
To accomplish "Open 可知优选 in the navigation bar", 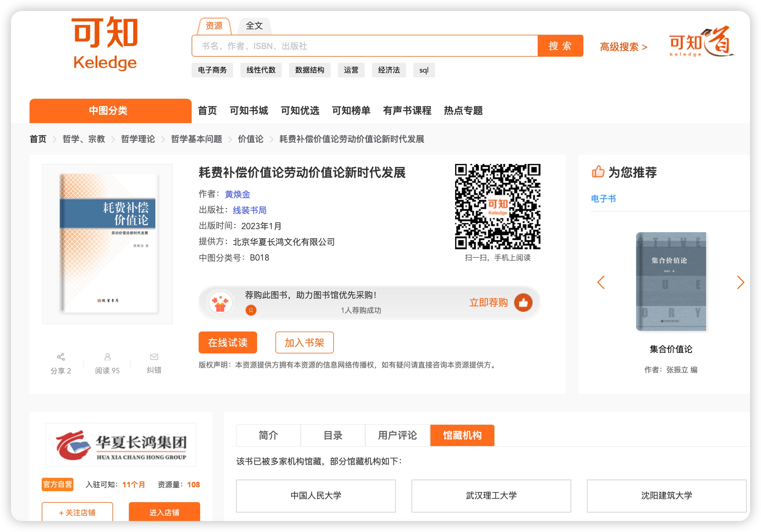I will point(300,111).
